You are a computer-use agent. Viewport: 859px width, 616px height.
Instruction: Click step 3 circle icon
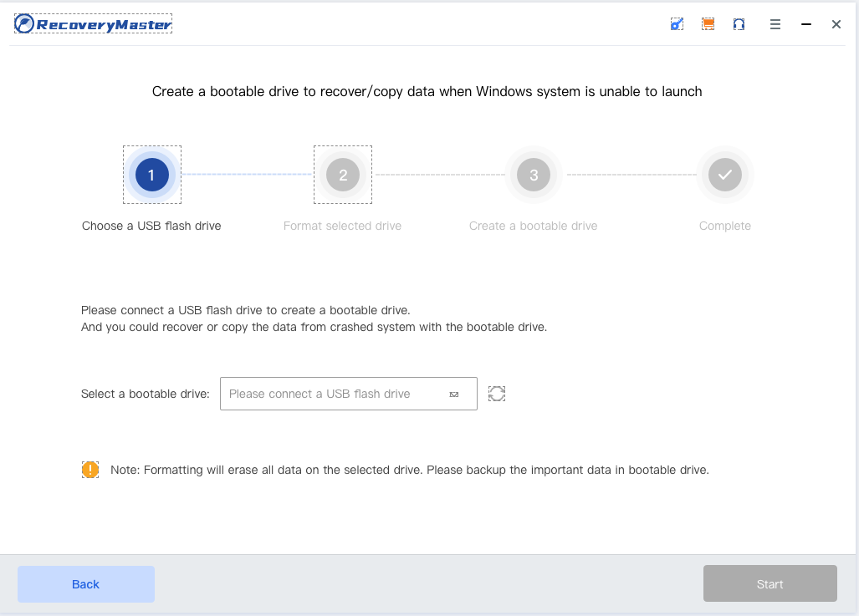[534, 175]
